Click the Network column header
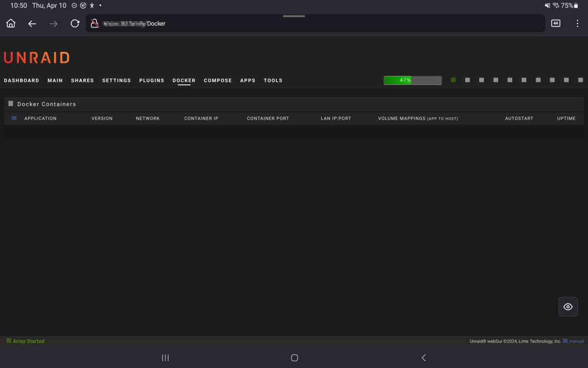This screenshot has width=588, height=368. point(148,118)
